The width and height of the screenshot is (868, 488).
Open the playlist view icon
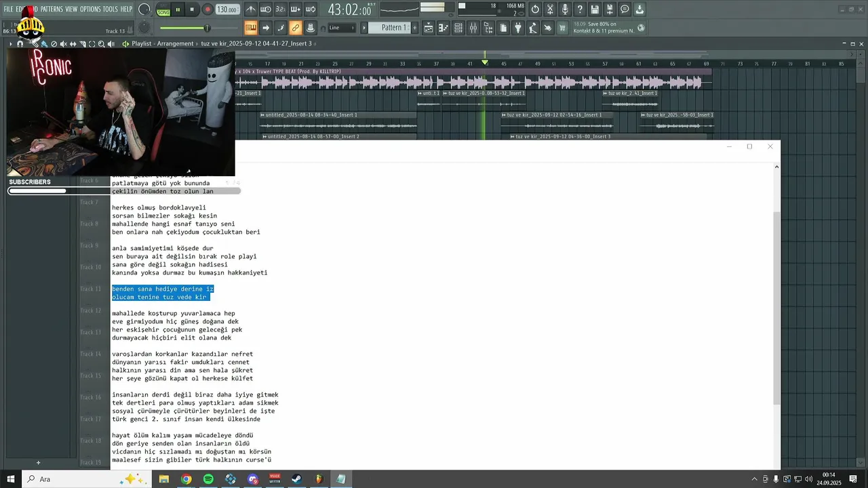pyautogui.click(x=429, y=28)
